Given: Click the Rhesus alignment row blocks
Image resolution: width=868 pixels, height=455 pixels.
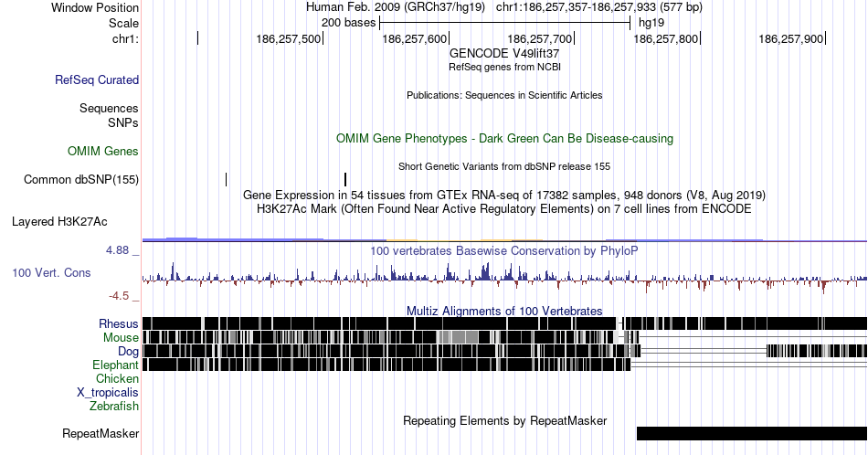Looking at the screenshot, I should coord(504,323).
